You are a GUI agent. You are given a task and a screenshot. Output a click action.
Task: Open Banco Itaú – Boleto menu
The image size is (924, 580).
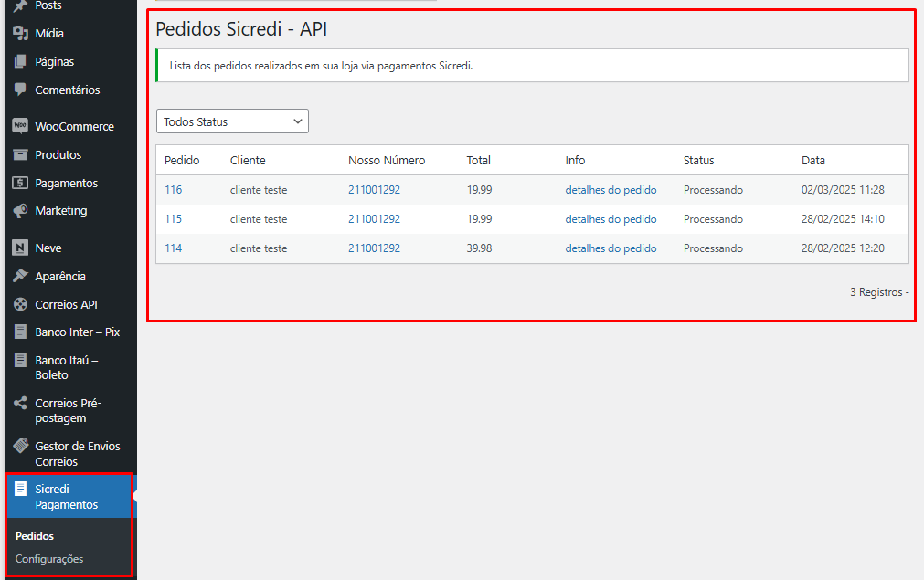(66, 367)
